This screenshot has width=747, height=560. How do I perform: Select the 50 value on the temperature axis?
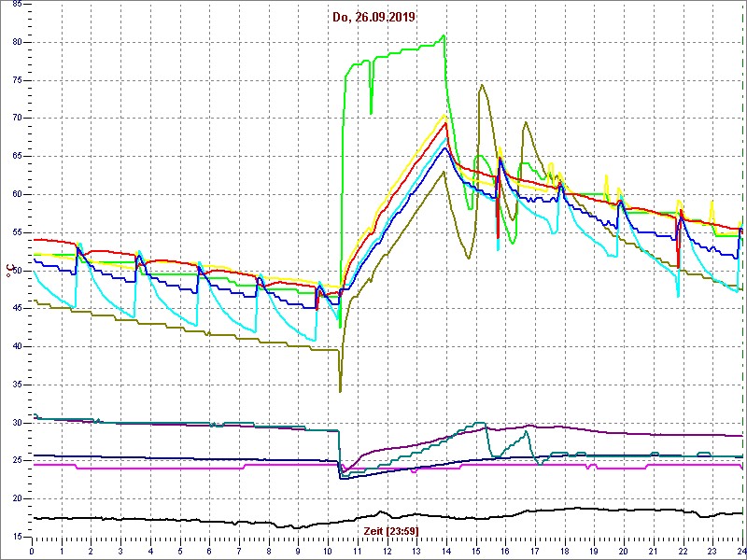coord(16,271)
